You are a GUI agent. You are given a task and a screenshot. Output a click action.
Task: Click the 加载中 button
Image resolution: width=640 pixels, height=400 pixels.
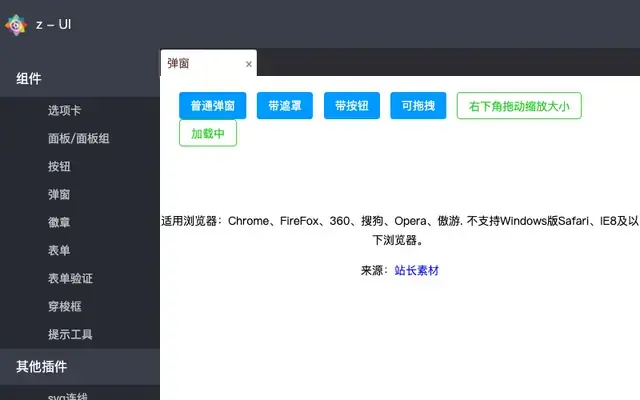tap(208, 133)
